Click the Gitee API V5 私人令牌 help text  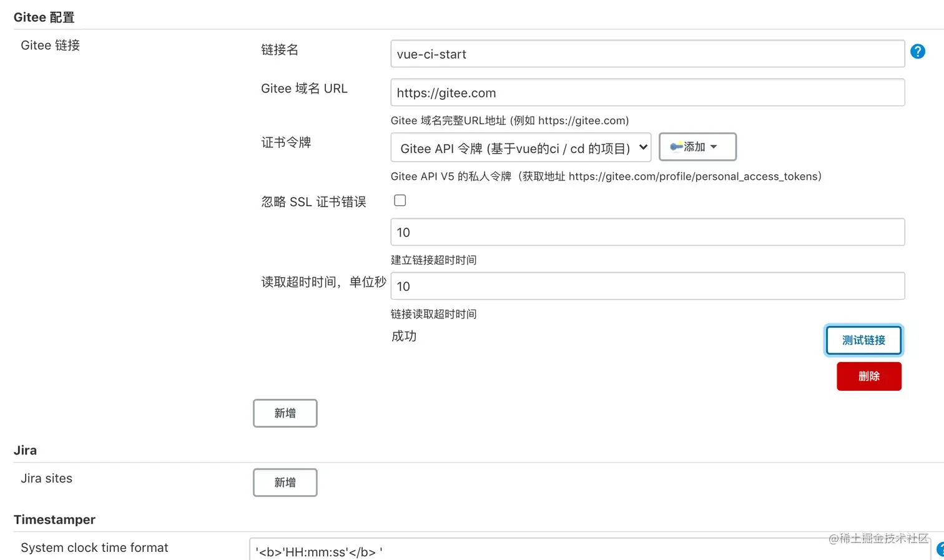coord(606,177)
